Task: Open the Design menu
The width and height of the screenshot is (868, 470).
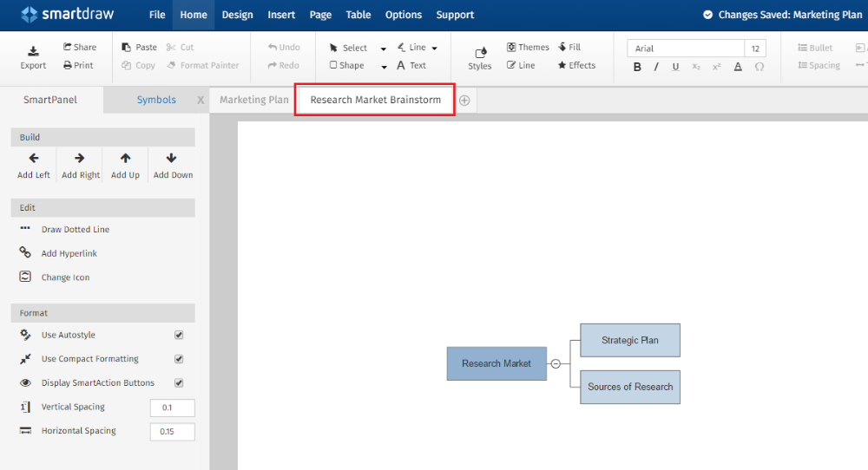Action: pyautogui.click(x=238, y=15)
